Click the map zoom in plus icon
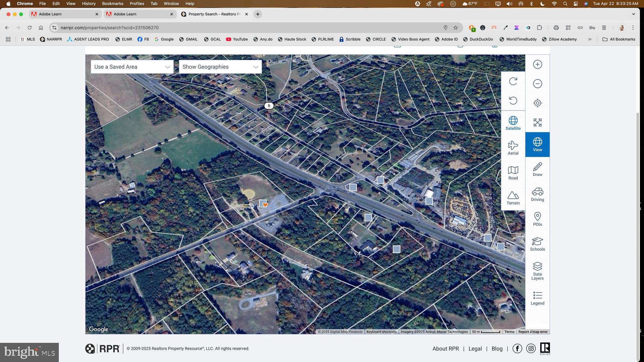 [537, 64]
